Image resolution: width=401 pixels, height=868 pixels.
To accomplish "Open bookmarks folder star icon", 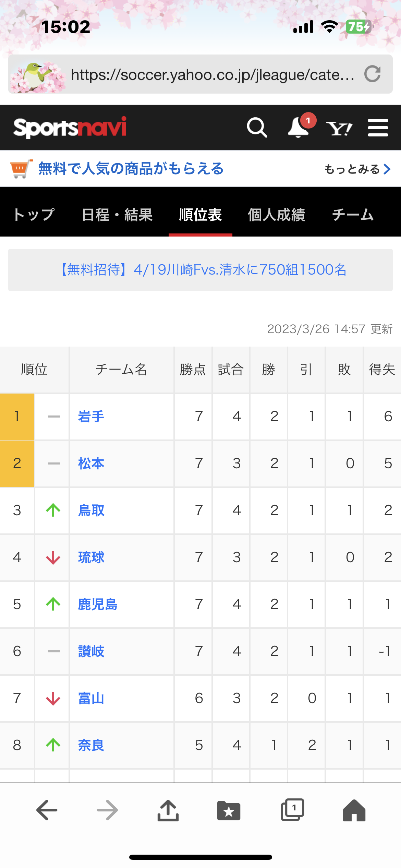I will click(229, 811).
